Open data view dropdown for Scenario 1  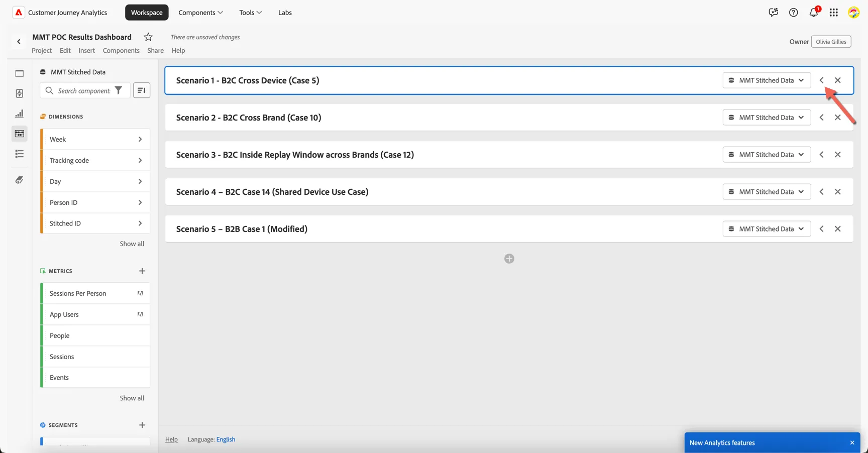(767, 80)
